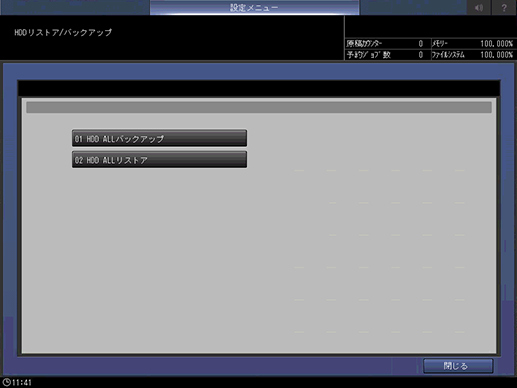Click the clock icon beside 11:41
This screenshot has height=388, width=517.
coord(6,382)
